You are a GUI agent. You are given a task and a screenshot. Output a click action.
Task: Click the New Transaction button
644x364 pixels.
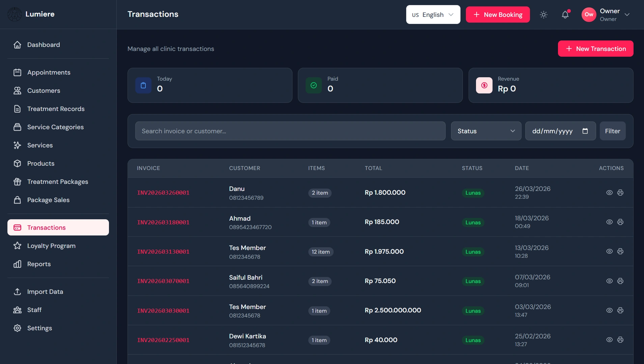[x=595, y=49]
